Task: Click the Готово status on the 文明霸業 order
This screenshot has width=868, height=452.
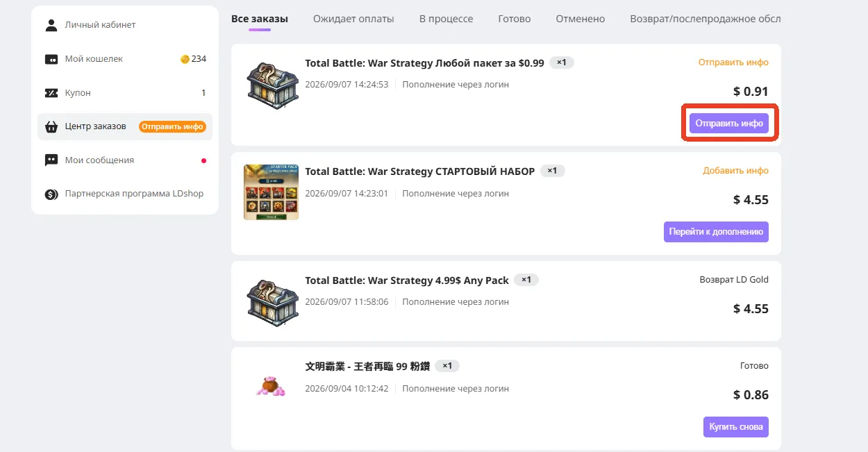Action: [x=754, y=366]
